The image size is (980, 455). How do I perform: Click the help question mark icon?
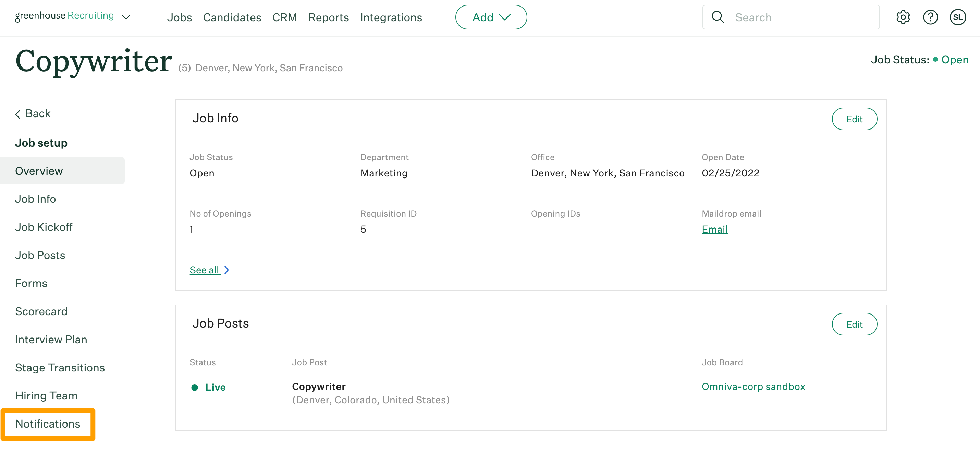pyautogui.click(x=930, y=17)
